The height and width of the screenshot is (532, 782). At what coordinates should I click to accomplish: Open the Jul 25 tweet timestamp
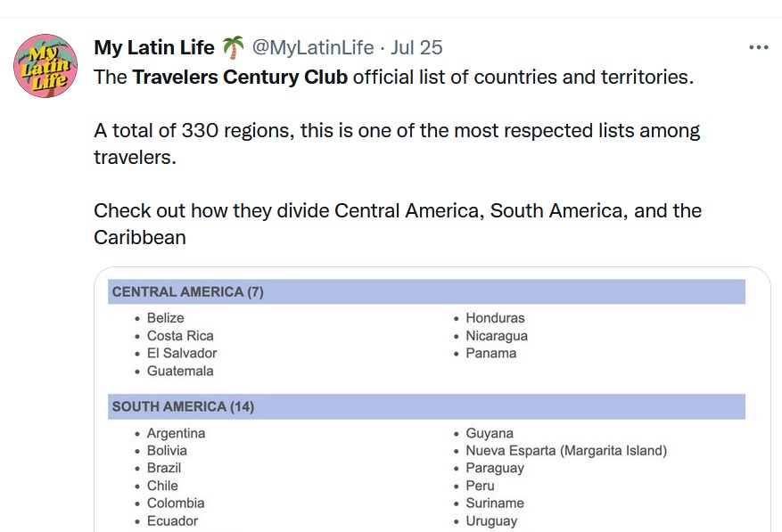point(416,47)
